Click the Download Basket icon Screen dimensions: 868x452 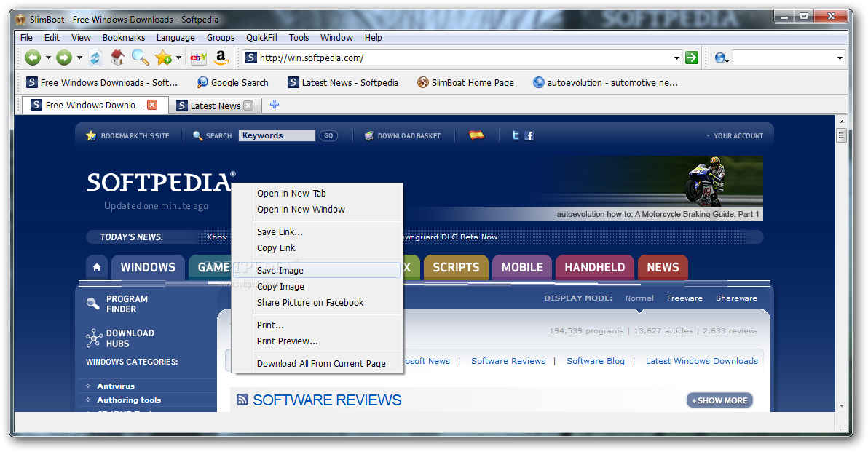tap(368, 135)
